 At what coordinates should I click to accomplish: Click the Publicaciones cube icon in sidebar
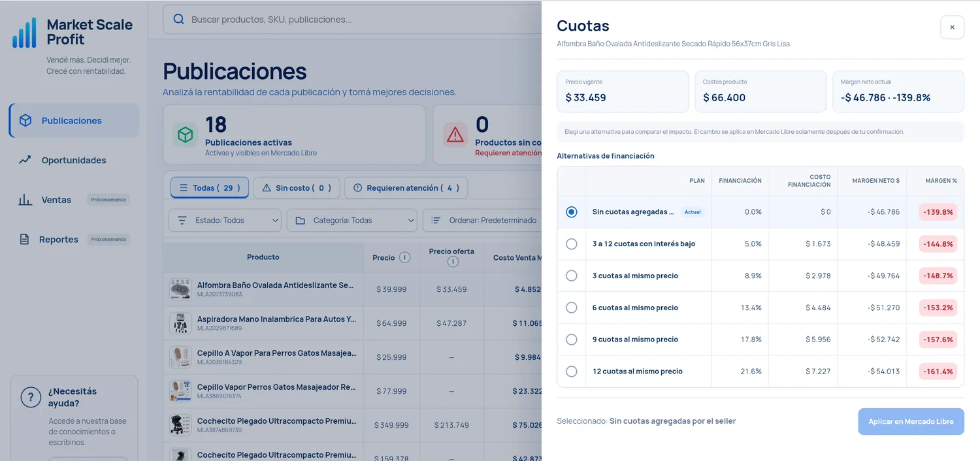[25, 121]
